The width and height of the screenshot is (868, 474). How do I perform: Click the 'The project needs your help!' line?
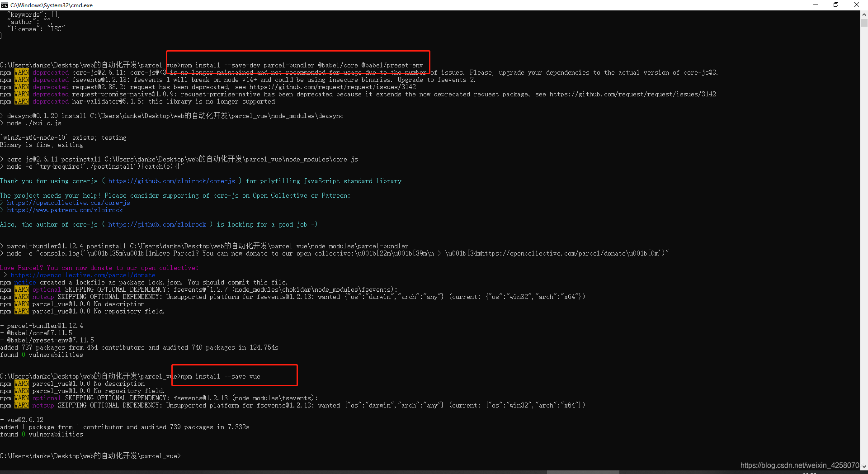tap(175, 195)
